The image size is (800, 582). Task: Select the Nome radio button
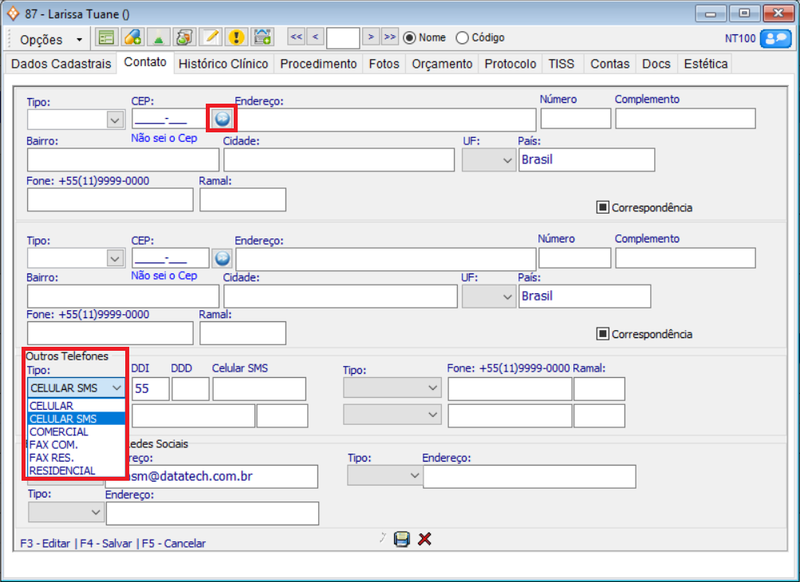[410, 38]
